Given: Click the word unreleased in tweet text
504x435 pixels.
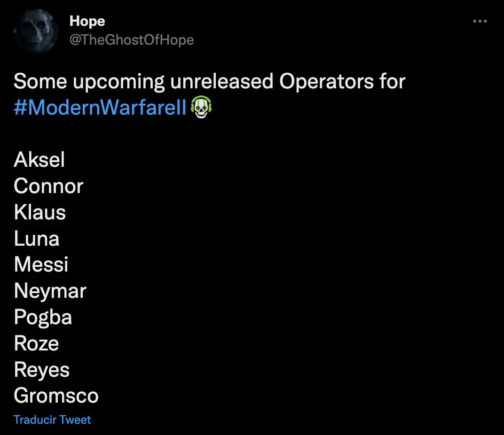Looking at the screenshot, I should click(x=221, y=81).
